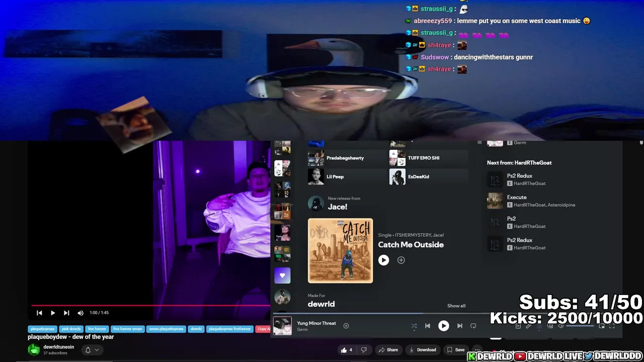
Task: Adjust the Spotify volume slider
Action: click(581, 326)
